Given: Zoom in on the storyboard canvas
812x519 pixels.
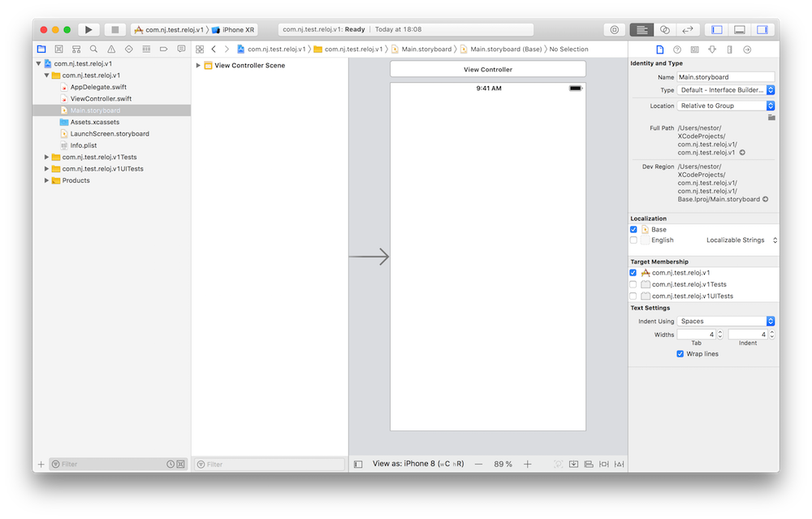Looking at the screenshot, I should point(527,464).
